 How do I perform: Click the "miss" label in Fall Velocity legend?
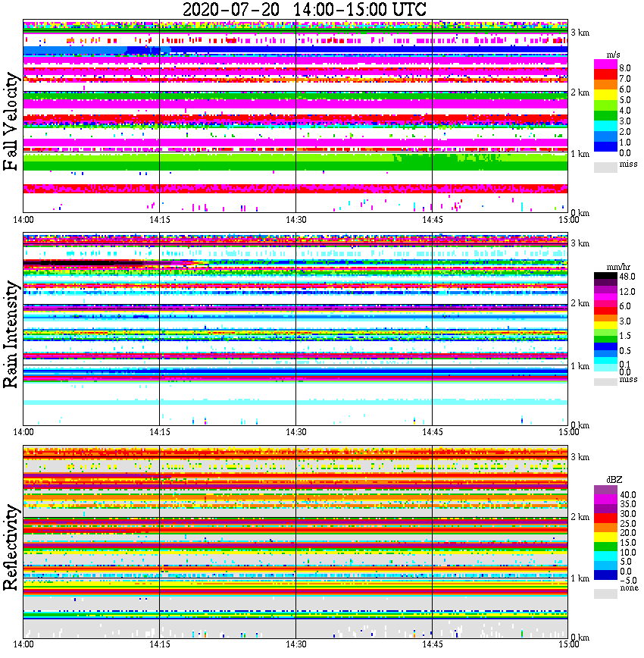[x=628, y=164]
